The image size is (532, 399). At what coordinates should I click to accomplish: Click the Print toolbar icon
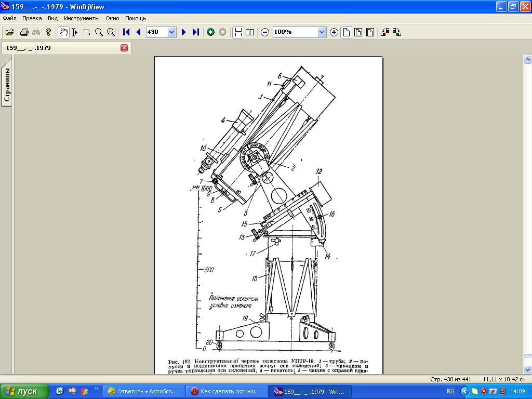click(x=24, y=32)
